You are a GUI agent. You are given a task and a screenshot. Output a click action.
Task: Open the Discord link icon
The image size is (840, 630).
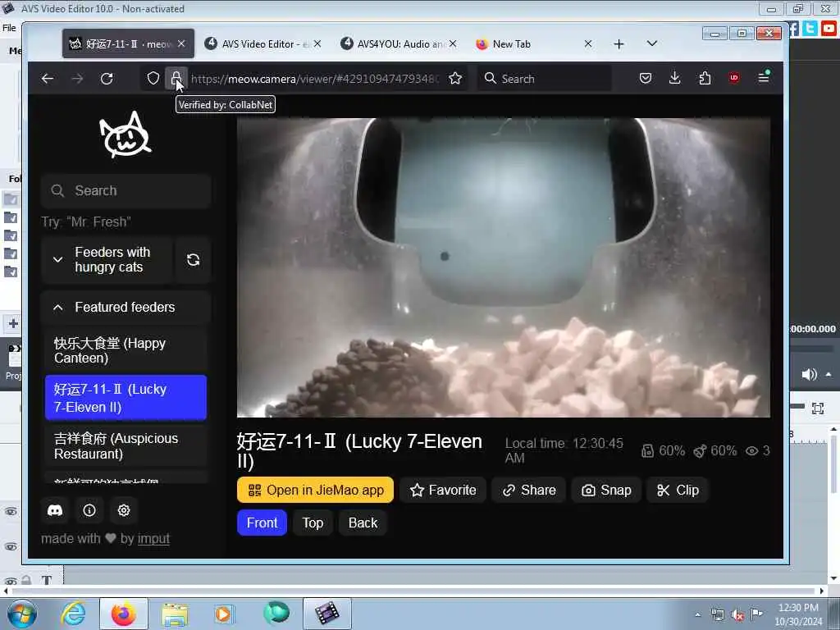point(55,510)
